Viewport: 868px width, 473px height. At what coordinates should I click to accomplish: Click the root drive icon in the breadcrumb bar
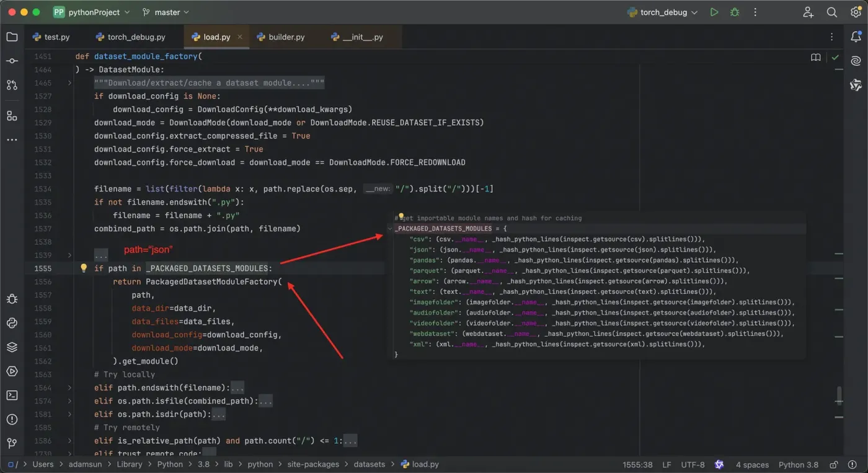pos(12,464)
